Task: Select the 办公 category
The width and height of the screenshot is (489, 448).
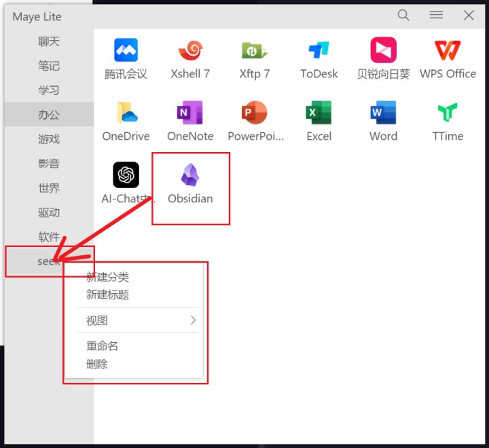Action: coord(49,115)
